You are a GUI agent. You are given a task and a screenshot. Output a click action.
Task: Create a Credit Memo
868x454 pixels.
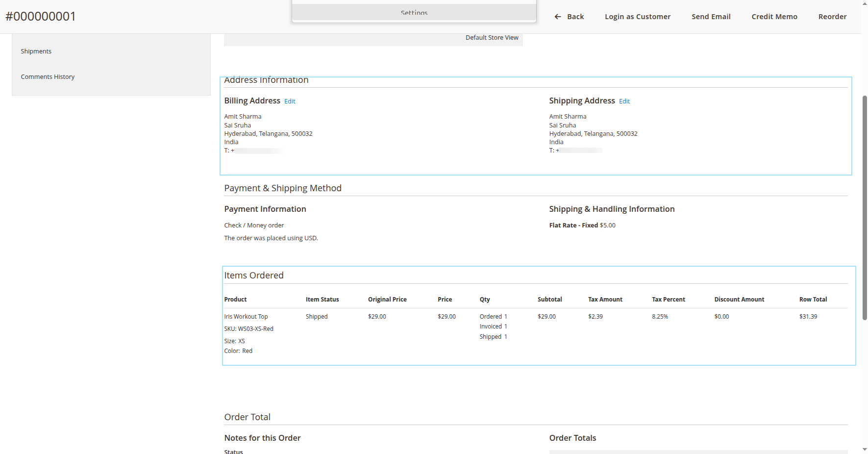click(774, 17)
